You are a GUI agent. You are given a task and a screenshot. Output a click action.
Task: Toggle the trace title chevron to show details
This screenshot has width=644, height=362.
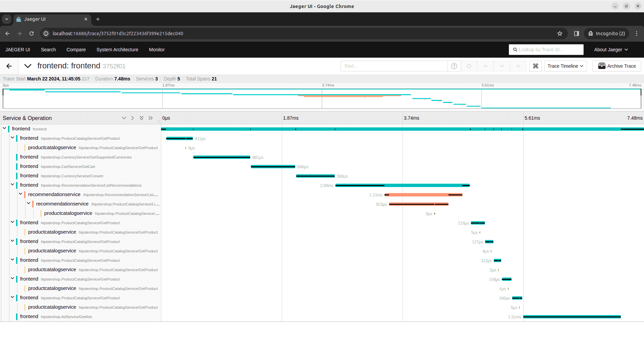coord(28,66)
